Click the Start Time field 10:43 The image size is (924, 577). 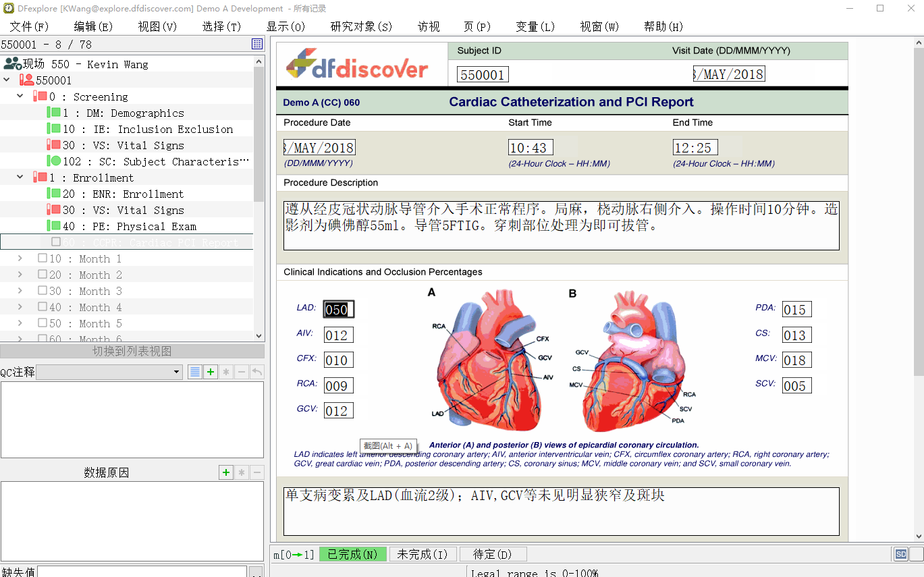click(x=531, y=148)
